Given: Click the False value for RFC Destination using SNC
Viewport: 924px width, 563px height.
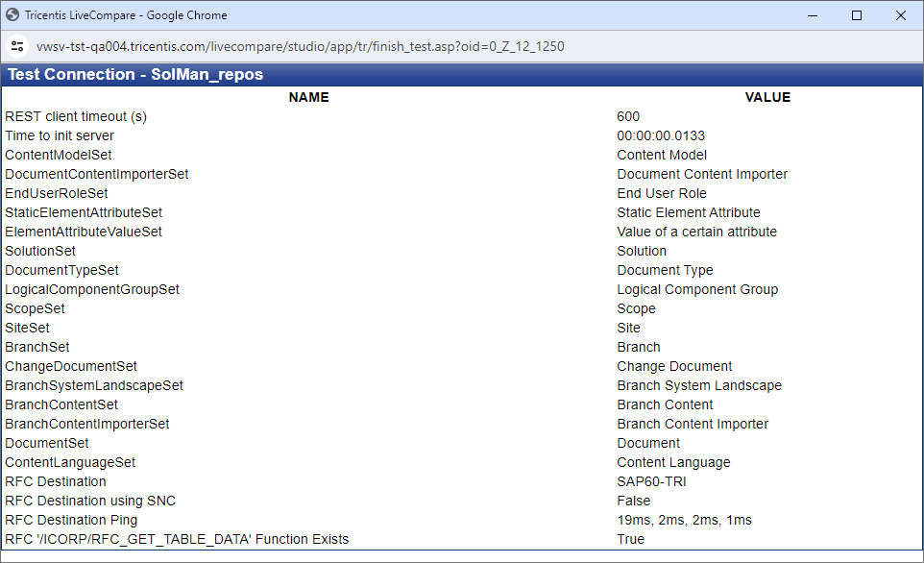Looking at the screenshot, I should coord(633,501).
